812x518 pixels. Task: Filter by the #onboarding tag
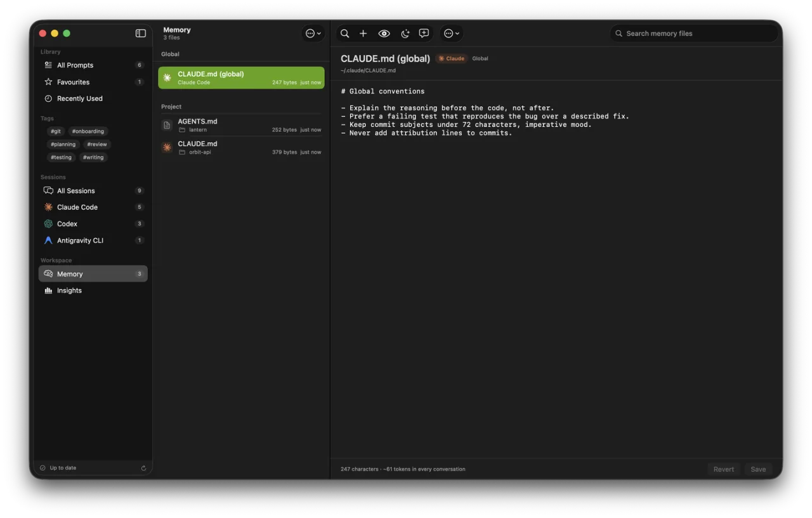pyautogui.click(x=88, y=131)
